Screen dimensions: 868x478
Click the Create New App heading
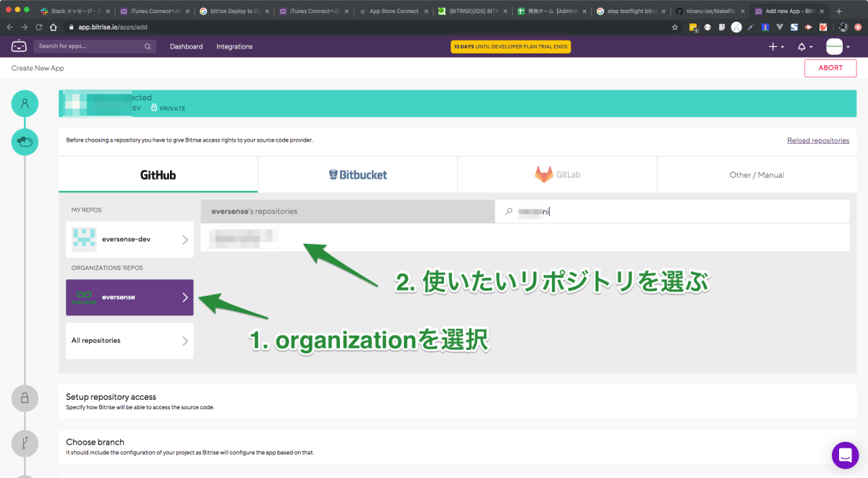[38, 68]
